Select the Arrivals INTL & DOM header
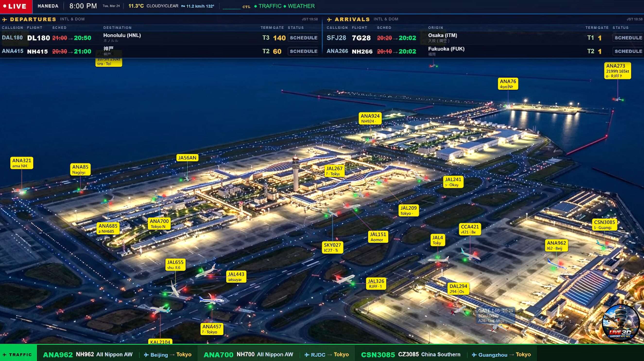 click(x=386, y=19)
